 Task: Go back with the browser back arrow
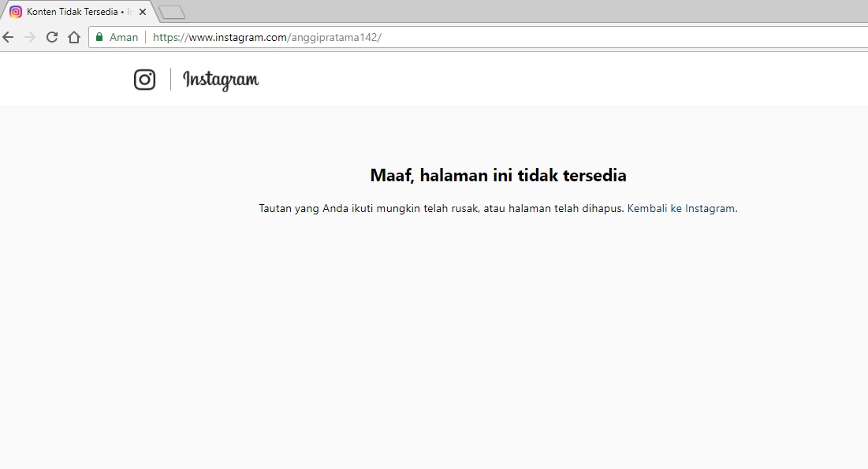click(8, 37)
